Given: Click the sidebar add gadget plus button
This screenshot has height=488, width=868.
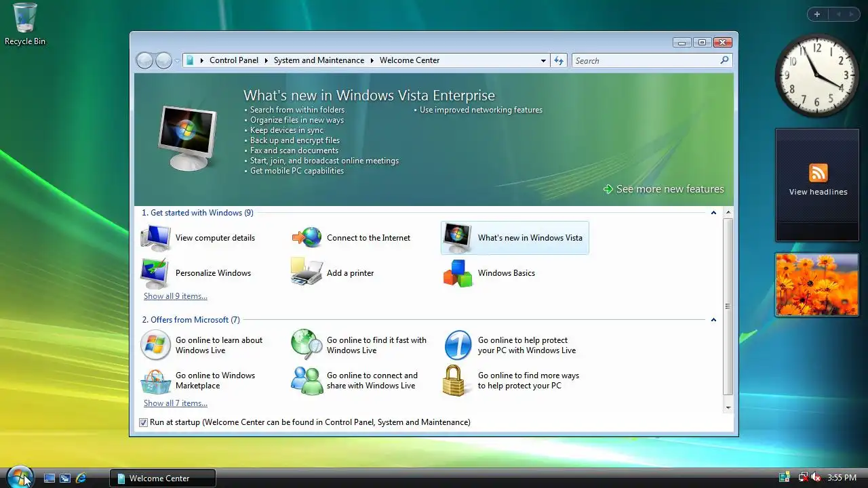Looking at the screenshot, I should (x=817, y=14).
